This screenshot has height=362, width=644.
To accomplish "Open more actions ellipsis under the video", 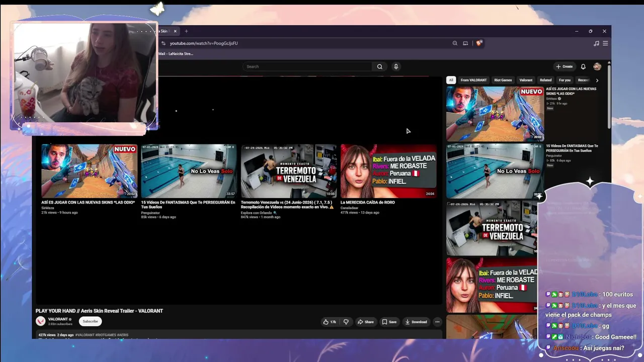I will [437, 322].
